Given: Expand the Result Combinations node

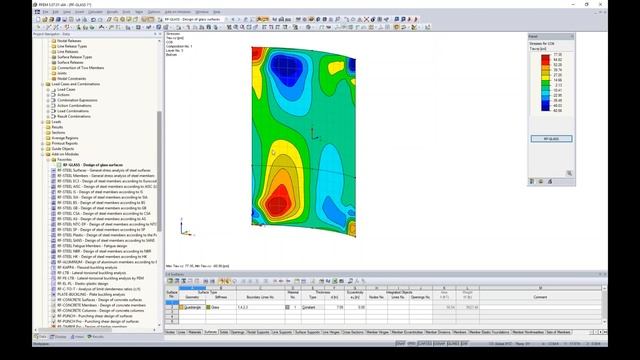Looking at the screenshot, I should 48,116.
